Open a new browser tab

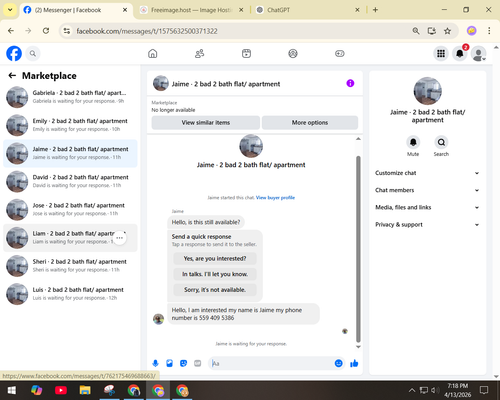(x=375, y=10)
